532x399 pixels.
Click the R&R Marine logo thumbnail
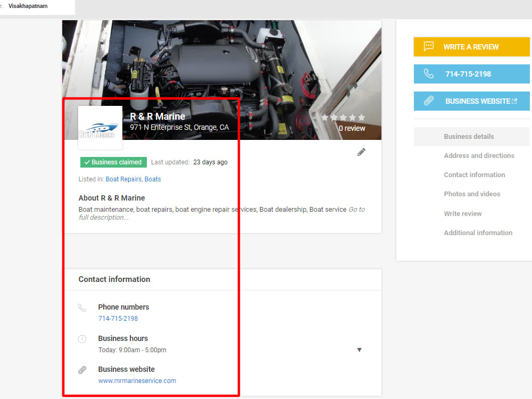[x=100, y=128]
